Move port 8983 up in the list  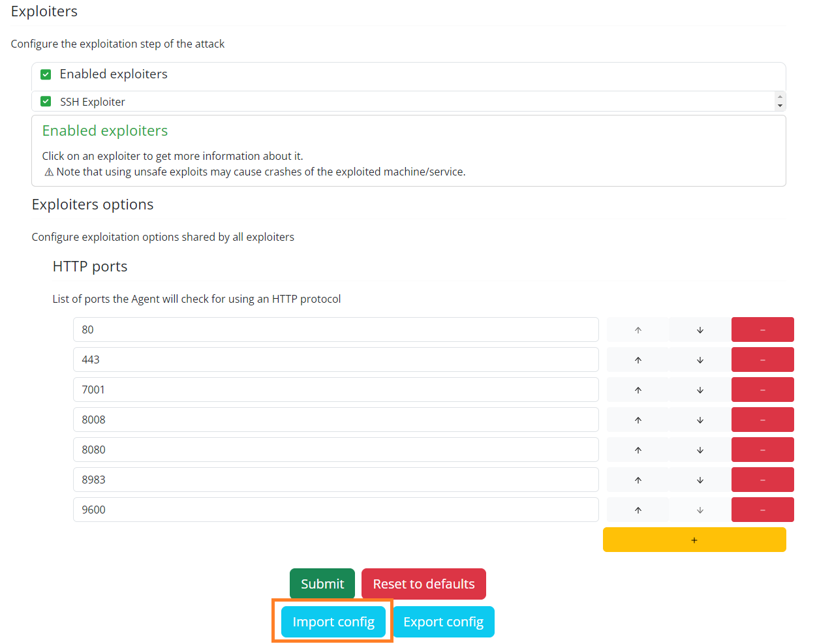tap(638, 480)
